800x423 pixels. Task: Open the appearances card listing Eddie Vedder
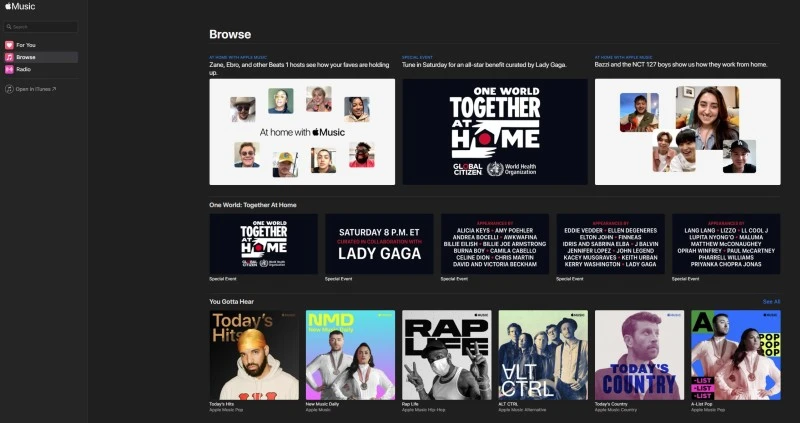coord(610,244)
